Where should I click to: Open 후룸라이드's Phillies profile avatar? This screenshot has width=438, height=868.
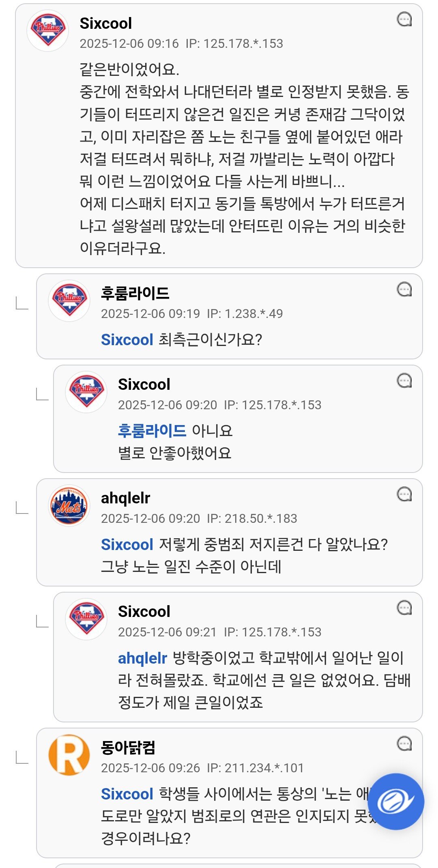pos(69,301)
